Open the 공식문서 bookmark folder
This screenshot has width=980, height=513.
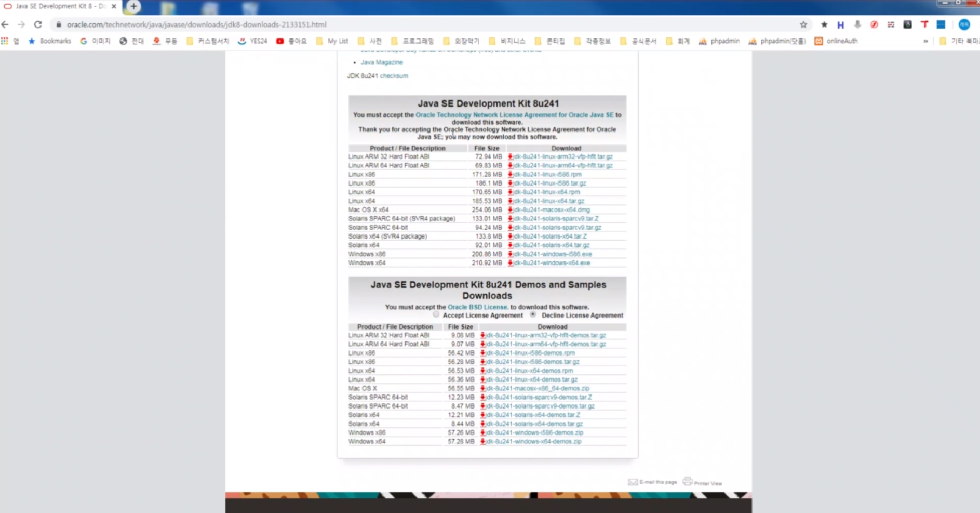[x=638, y=41]
